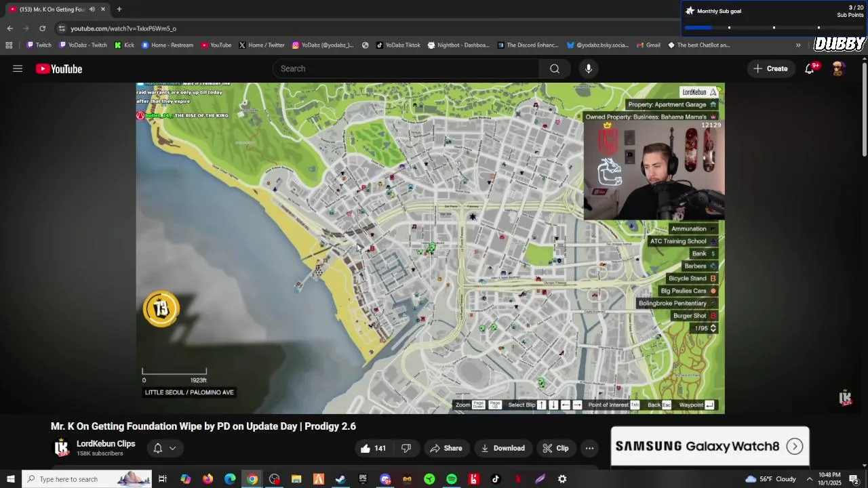Click the address bar URL
The width and height of the screenshot is (868, 488).
[x=123, y=28]
